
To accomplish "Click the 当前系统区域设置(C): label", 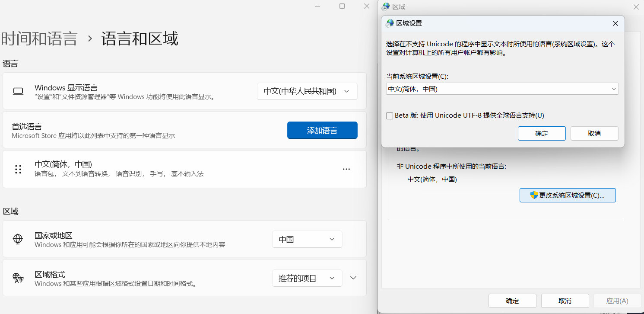I will pos(417,76).
